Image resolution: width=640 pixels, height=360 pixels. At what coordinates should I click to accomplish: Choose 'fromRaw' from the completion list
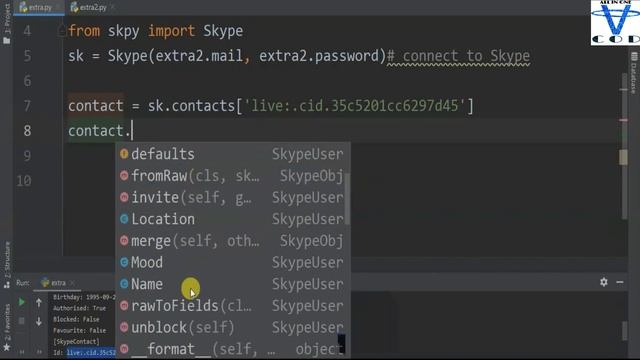point(232,176)
